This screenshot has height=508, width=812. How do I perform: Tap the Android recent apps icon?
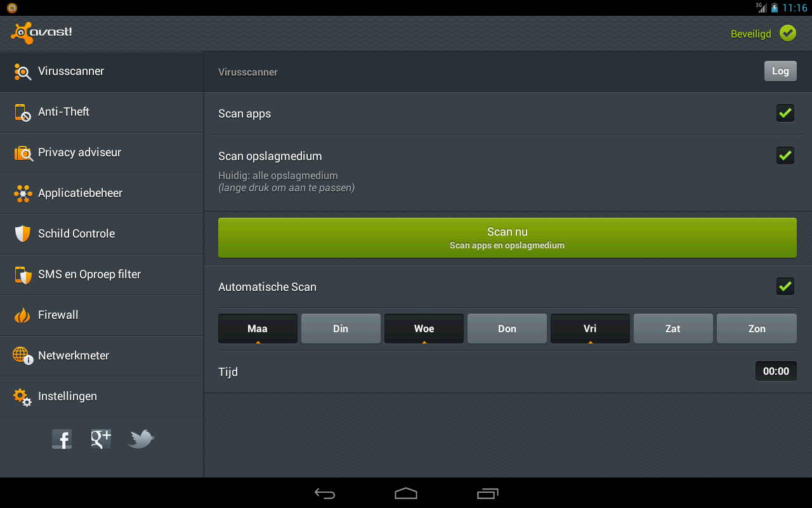point(487,493)
